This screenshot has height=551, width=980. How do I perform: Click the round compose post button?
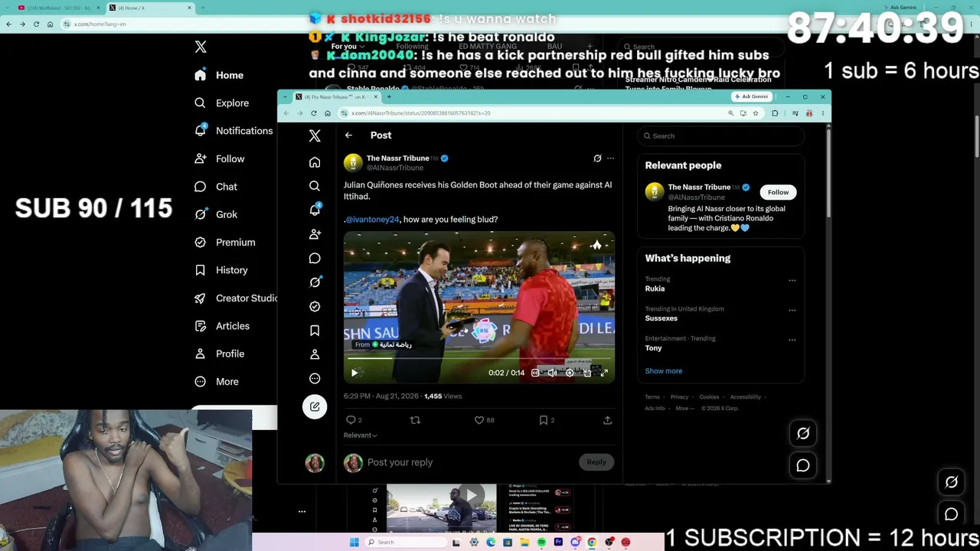tap(315, 406)
